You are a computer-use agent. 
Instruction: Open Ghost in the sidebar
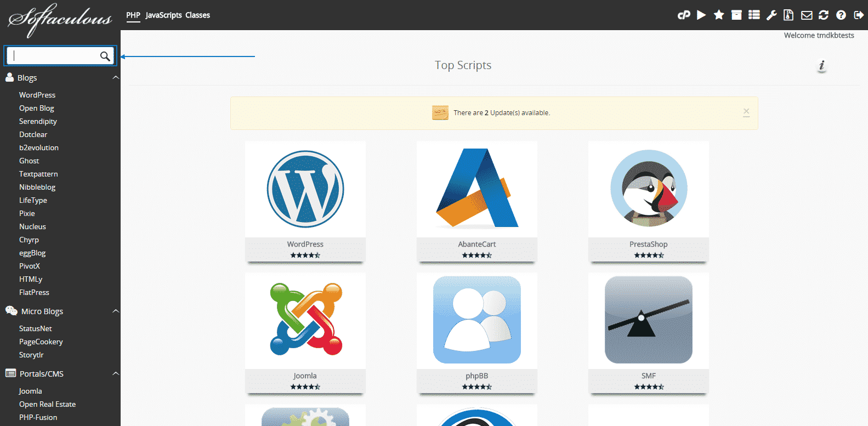click(29, 161)
